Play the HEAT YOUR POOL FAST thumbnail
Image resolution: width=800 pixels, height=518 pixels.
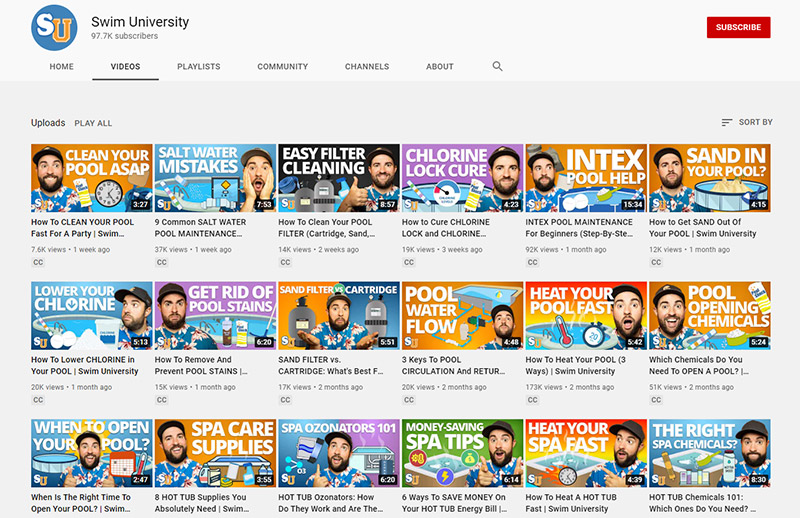tap(586, 316)
